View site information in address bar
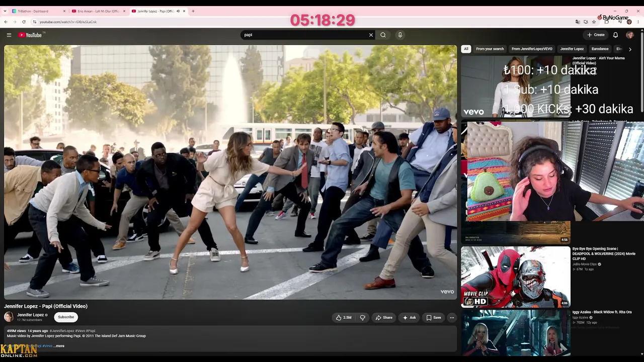Image resolution: width=644 pixels, height=362 pixels. 34,22
